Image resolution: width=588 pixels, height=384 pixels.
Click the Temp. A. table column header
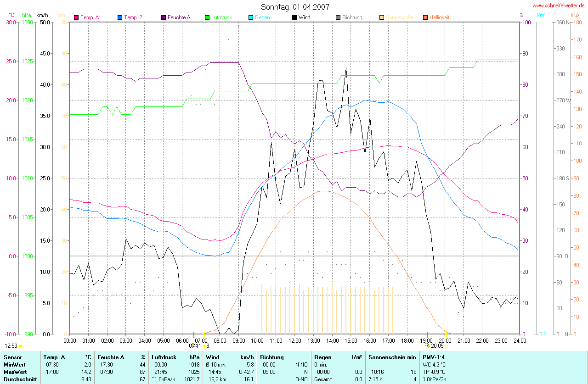(x=55, y=357)
